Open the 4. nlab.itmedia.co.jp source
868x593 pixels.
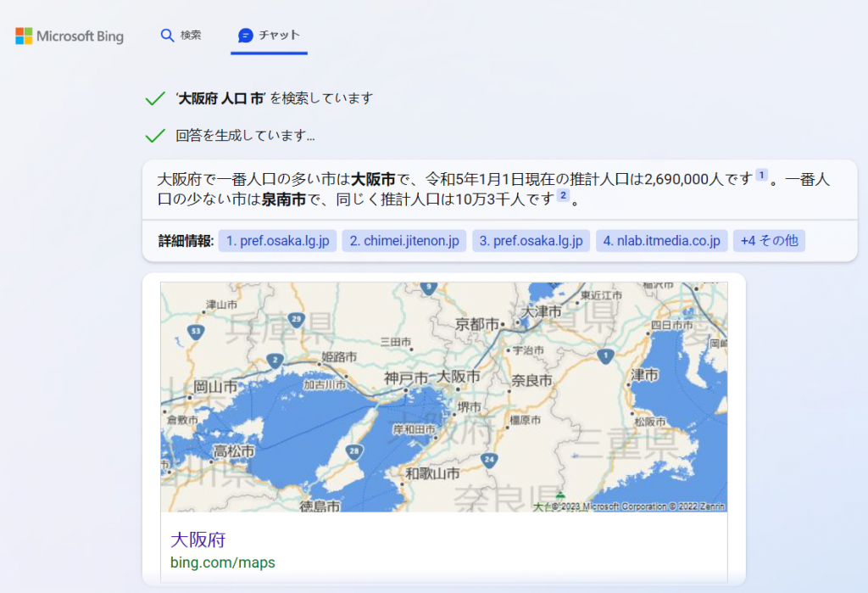661,240
